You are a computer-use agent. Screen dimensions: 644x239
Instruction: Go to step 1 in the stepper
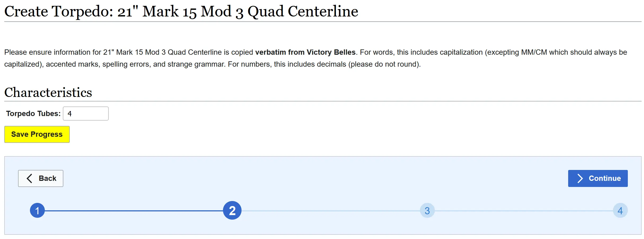pyautogui.click(x=37, y=211)
